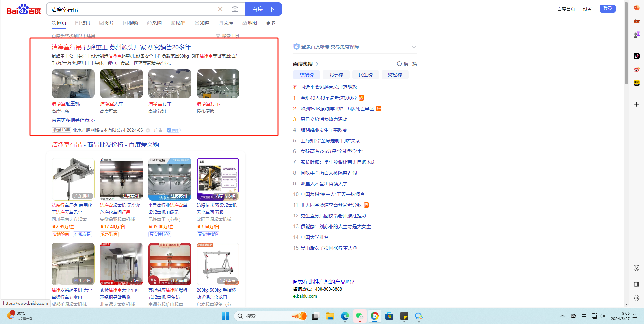Screen dimensions: 644x324
Task: Open the 采购 tab
Action: (x=154, y=23)
